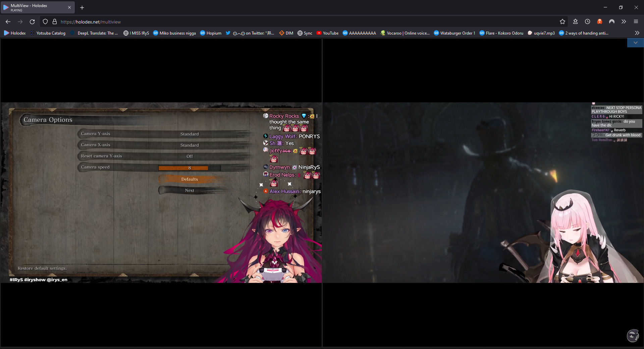Image resolution: width=644 pixels, height=349 pixels.
Task: Open the browser hamburger menu
Action: [636, 22]
